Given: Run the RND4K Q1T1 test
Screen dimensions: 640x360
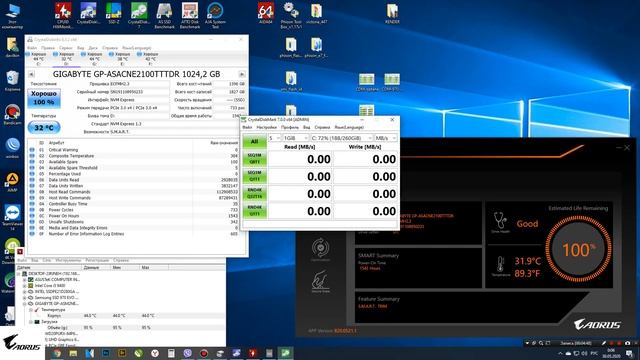Looking at the screenshot, I should coord(254,211).
